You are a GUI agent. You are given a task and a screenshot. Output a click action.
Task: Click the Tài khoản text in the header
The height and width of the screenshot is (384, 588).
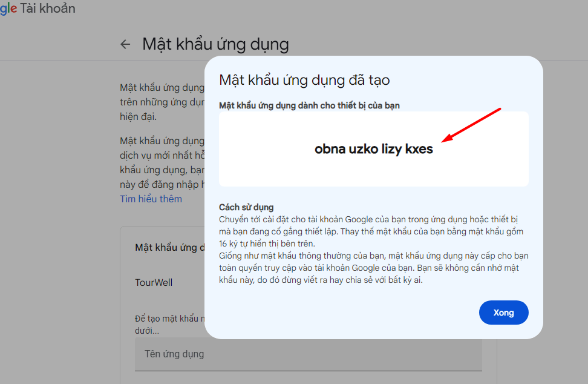coord(48,8)
